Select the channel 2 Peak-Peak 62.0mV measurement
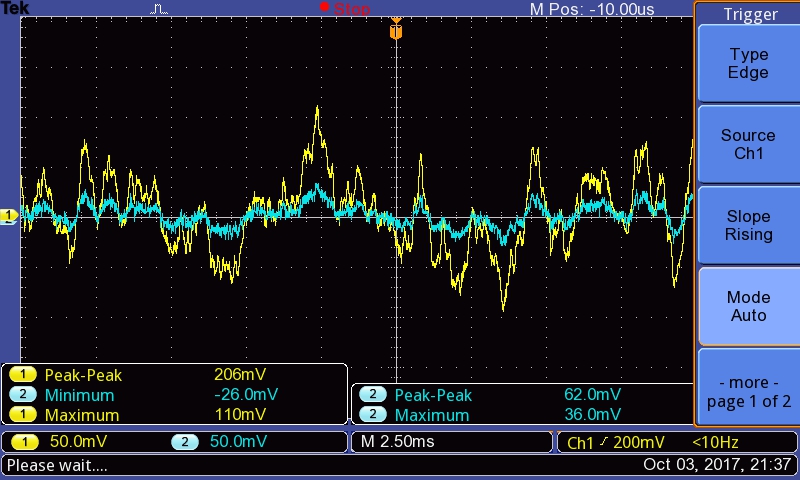The height and width of the screenshot is (480, 800). (520, 394)
